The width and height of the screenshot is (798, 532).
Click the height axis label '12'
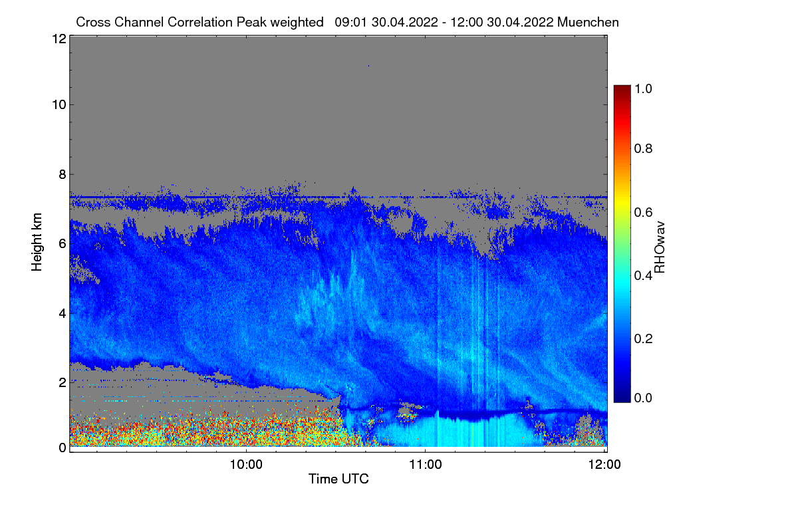coord(59,39)
